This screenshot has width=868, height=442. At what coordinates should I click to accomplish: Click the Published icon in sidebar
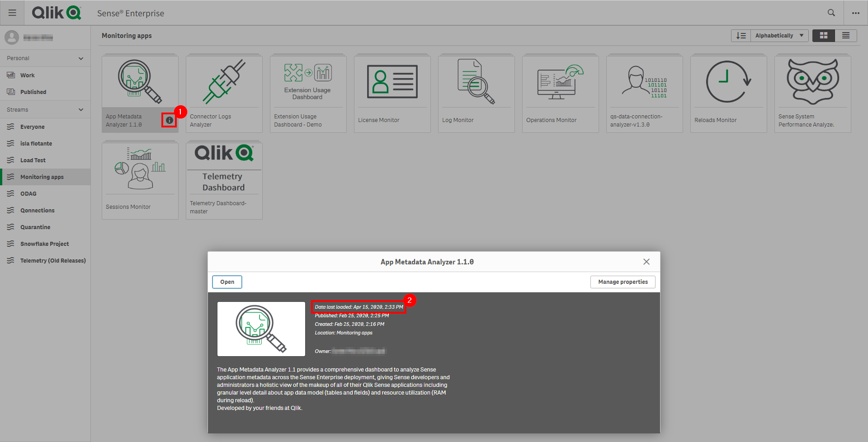(x=11, y=92)
